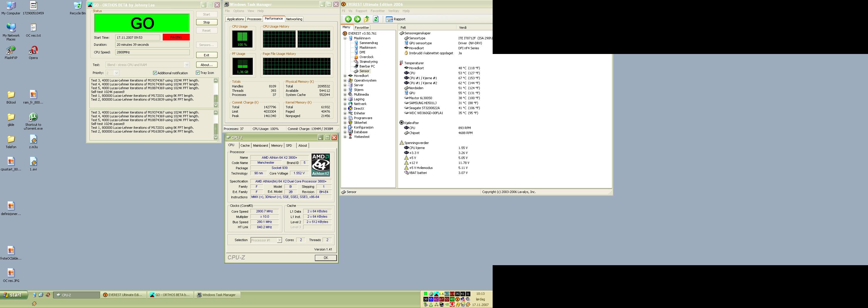Click the OK button in CPU-Z
Image resolution: width=868 pixels, height=308 pixels.
coord(326,258)
